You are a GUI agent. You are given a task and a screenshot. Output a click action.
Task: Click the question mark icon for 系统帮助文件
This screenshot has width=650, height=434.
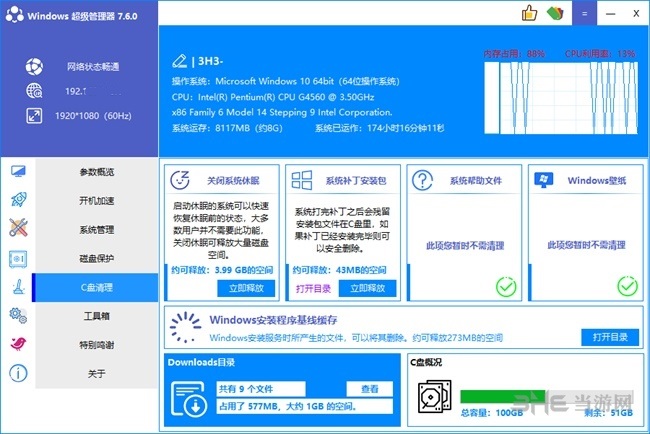point(422,180)
